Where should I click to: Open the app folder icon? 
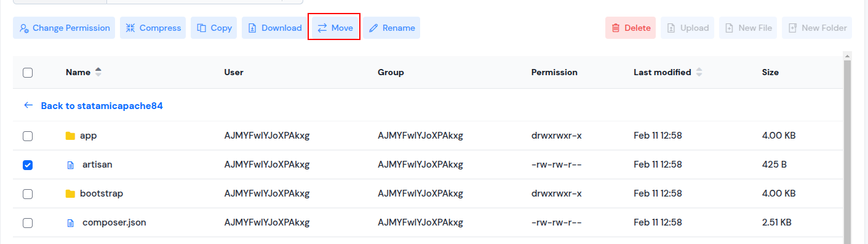[70, 136]
